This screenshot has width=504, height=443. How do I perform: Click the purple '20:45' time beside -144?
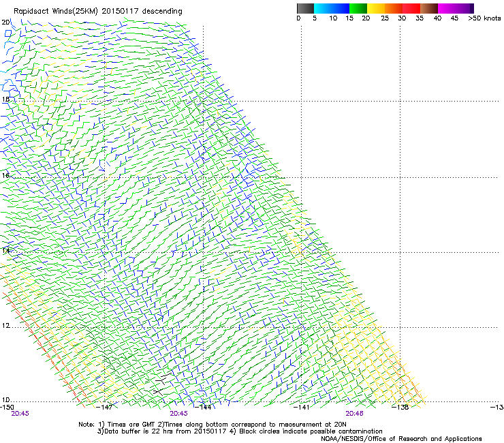(x=178, y=414)
